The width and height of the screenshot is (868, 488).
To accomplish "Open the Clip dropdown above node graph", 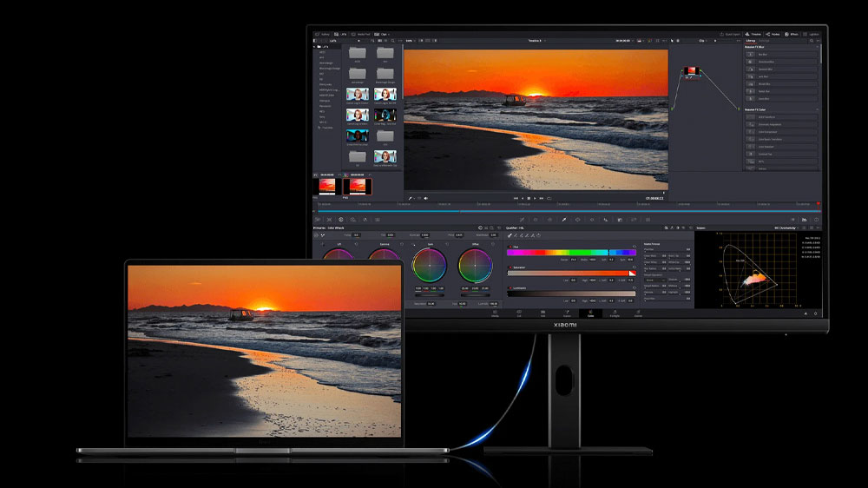I will [703, 41].
